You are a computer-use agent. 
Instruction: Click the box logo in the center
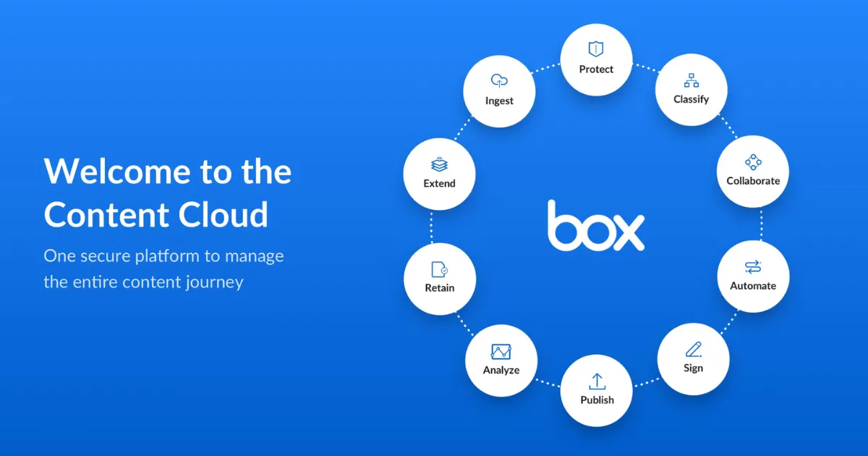(x=595, y=225)
